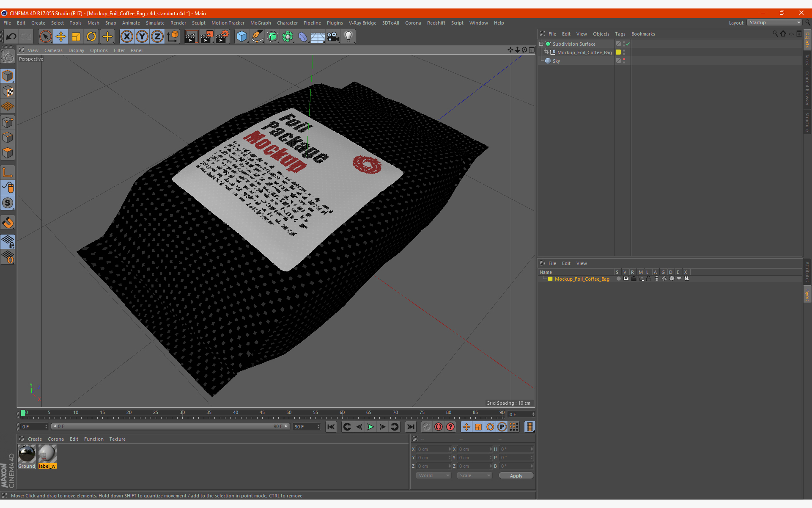Play the animation forwards
Image resolution: width=812 pixels, height=508 pixels.
370,427
